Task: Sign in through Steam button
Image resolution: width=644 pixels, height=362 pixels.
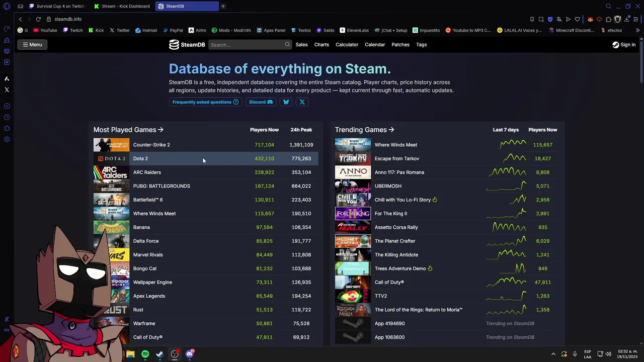Action: coord(624,45)
